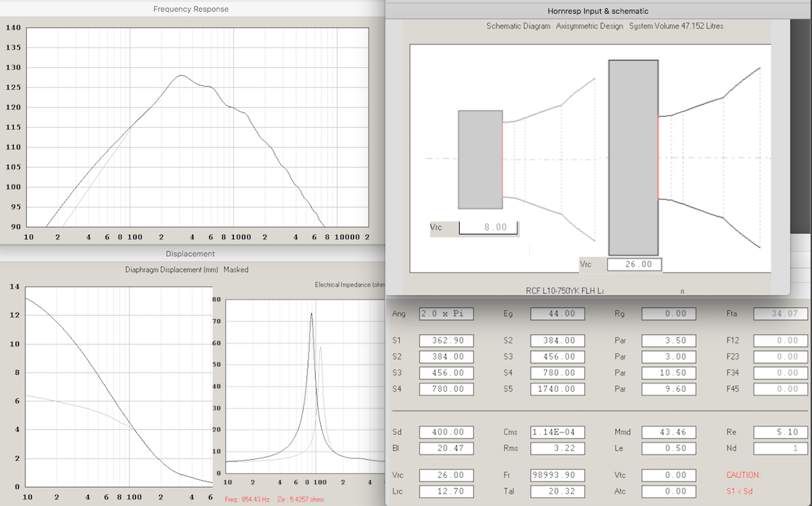Click the 'Electrical Impedance' chart title
This screenshot has height=506, width=812.
[x=350, y=285]
